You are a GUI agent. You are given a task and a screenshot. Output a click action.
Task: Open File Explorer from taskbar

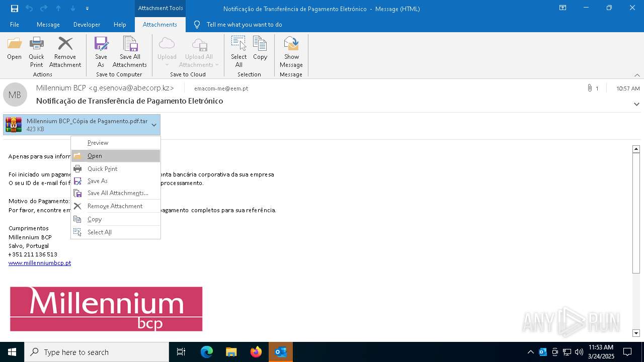pos(231,352)
